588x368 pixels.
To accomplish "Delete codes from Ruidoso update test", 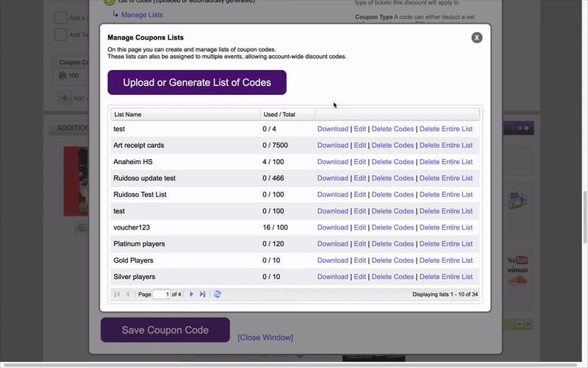I will click(392, 178).
